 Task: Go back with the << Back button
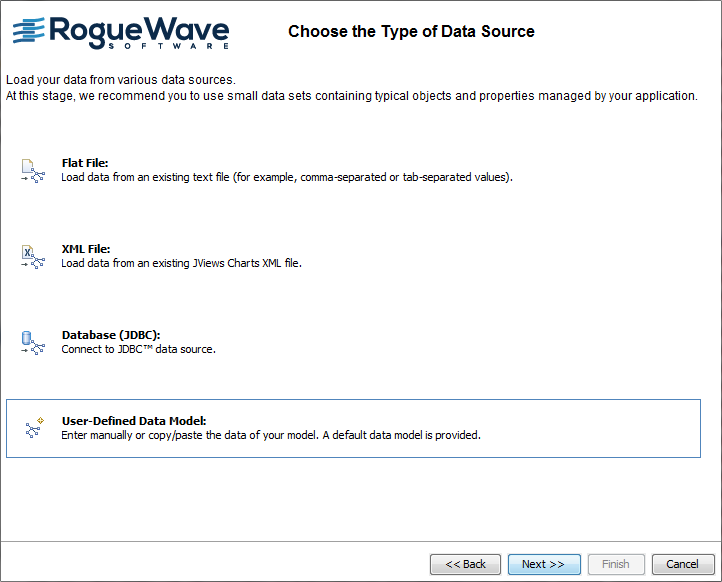pyautogui.click(x=465, y=564)
